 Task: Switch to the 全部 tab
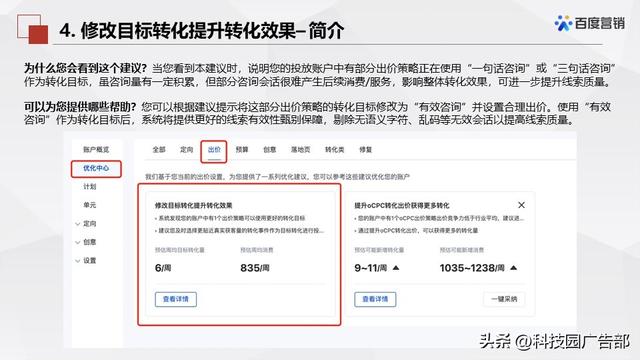[x=159, y=150]
